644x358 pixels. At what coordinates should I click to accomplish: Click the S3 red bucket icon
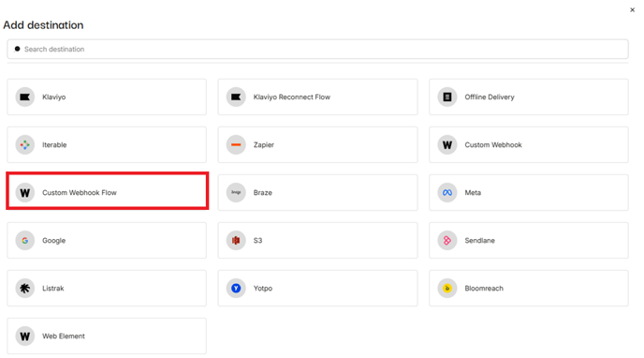236,241
